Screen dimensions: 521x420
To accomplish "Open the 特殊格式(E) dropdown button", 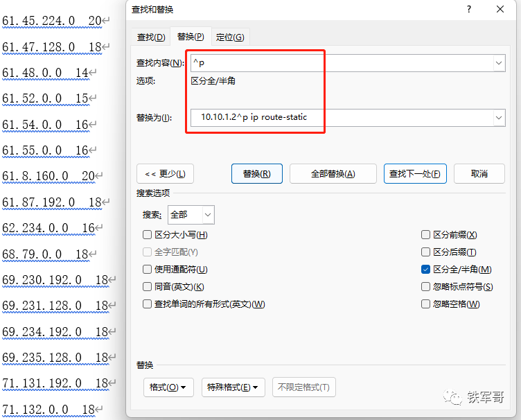I will click(233, 387).
